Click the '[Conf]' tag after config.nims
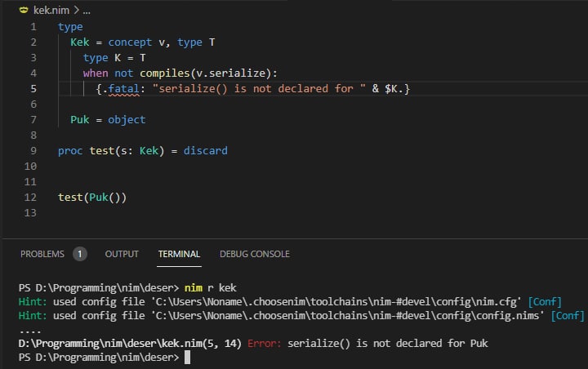The height and width of the screenshot is (369, 588). click(x=568, y=315)
